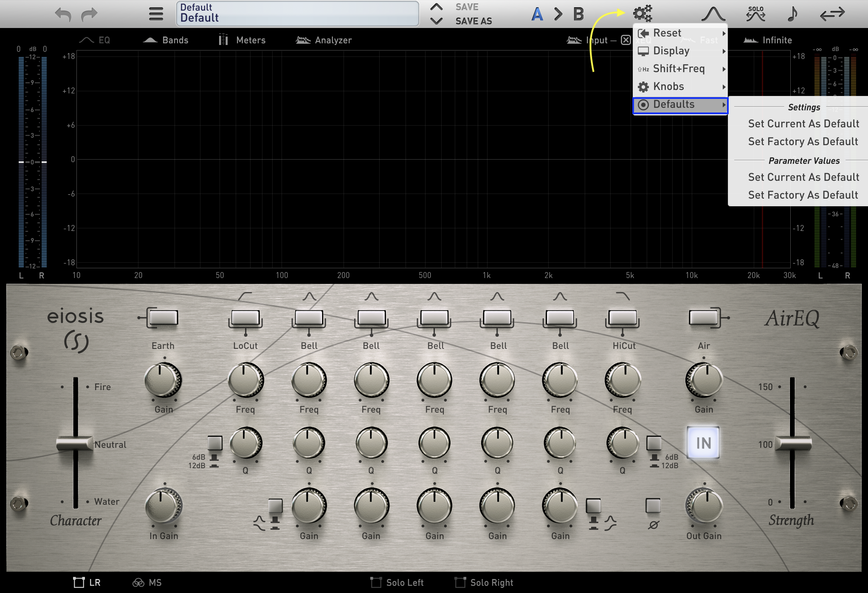The height and width of the screenshot is (593, 868).
Task: Choose Settings Set Current As Default
Action: 803,124
